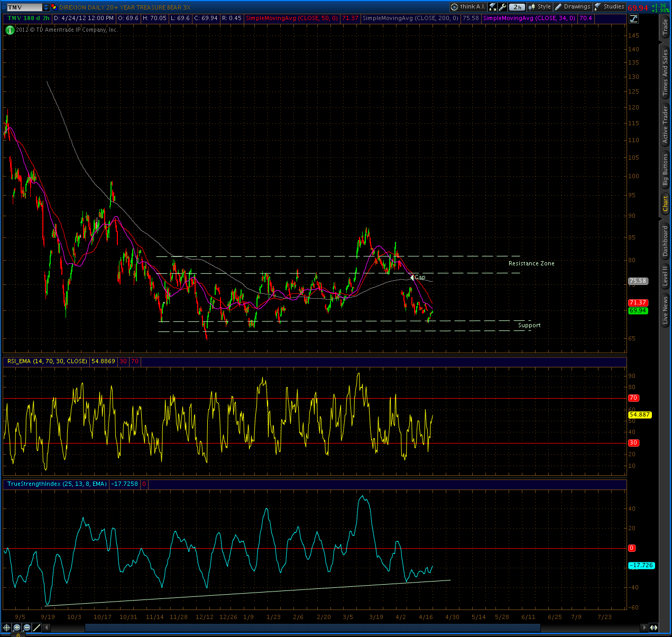Click the flask-with-arrow study toolbar icon

(493, 7)
